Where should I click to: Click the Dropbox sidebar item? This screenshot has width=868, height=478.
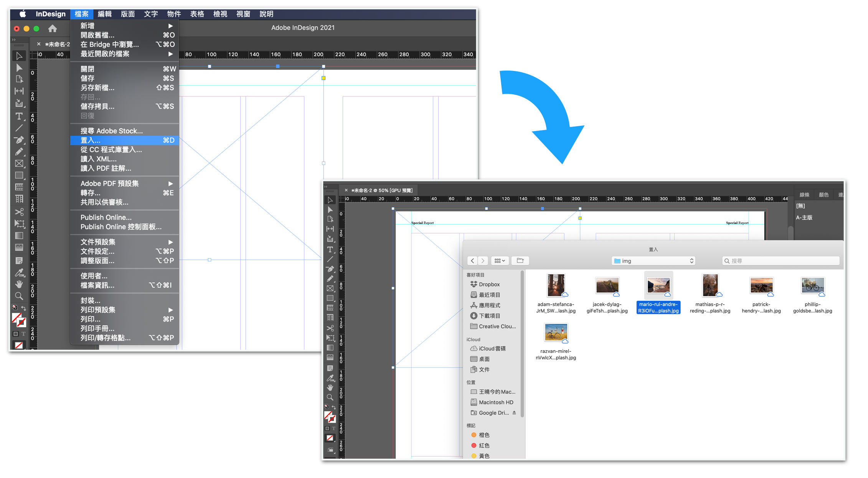point(489,284)
